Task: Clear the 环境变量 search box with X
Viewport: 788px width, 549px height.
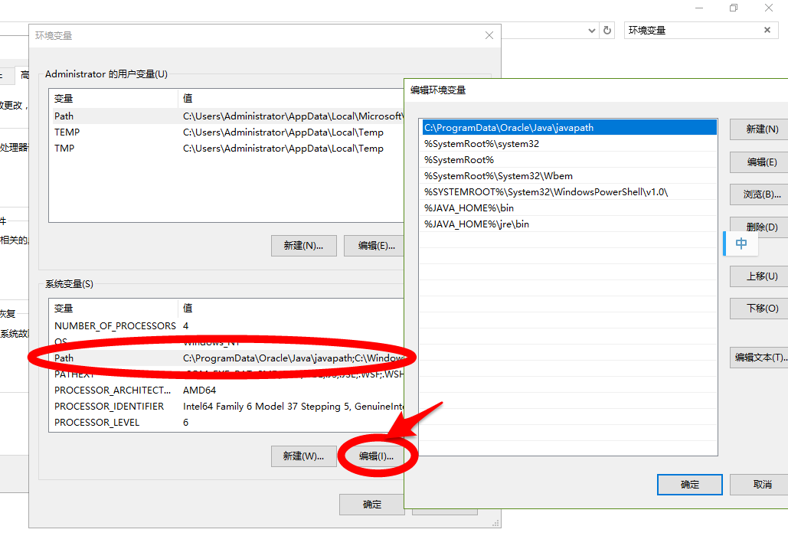Action: tap(768, 30)
